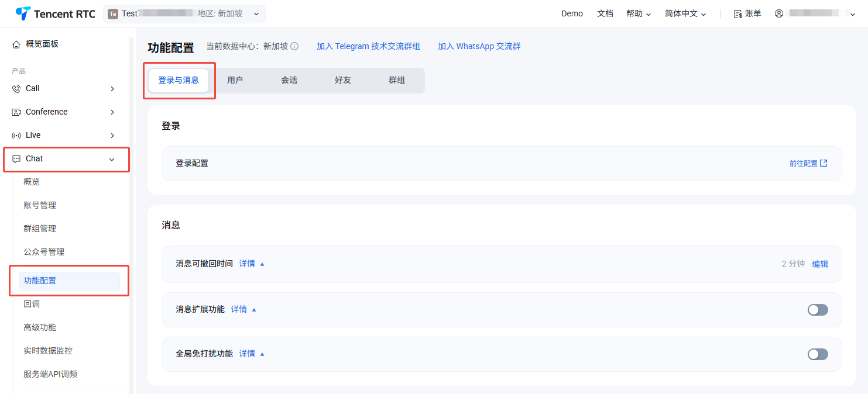This screenshot has width=868, height=394.
Task: Expand 消息扩展功能 详情 triangle
Action: tap(254, 309)
